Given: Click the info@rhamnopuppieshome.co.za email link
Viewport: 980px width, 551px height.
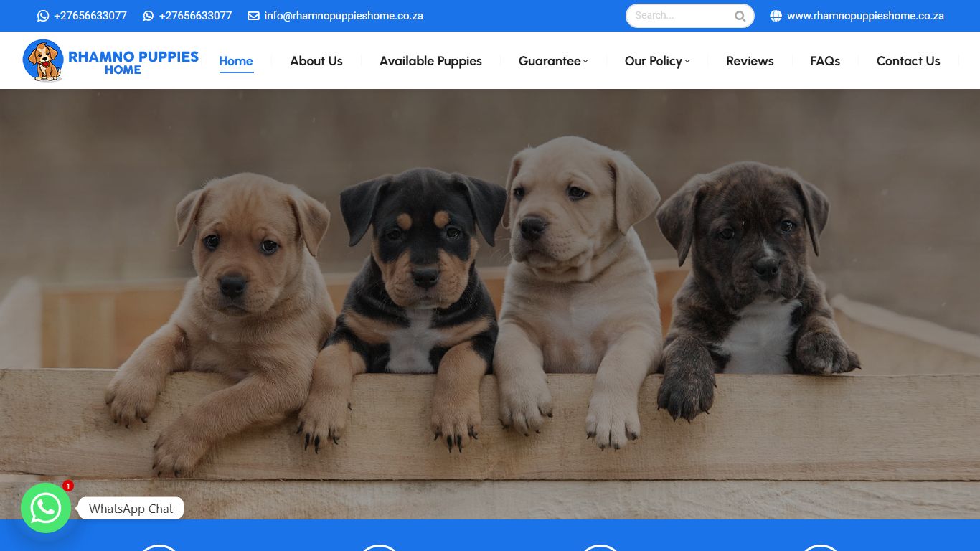Looking at the screenshot, I should (x=343, y=15).
